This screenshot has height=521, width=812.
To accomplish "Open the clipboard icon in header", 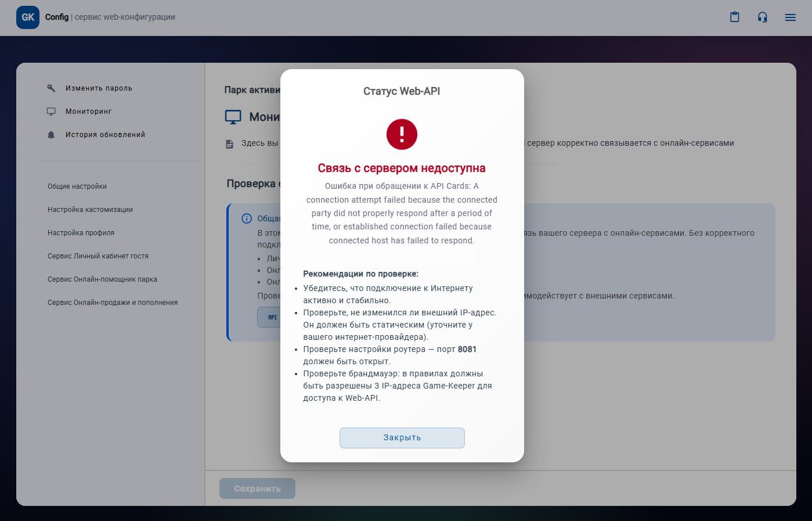I will click(734, 17).
